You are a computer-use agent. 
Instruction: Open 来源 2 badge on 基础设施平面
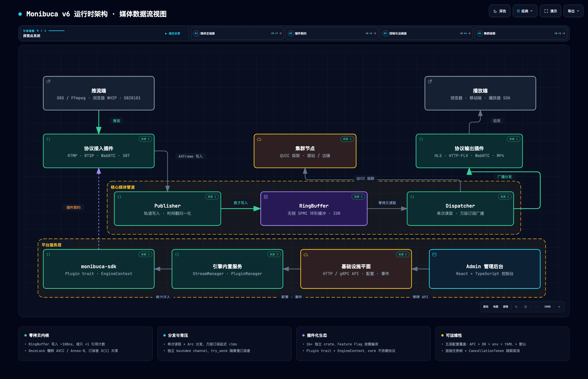[x=403, y=254]
